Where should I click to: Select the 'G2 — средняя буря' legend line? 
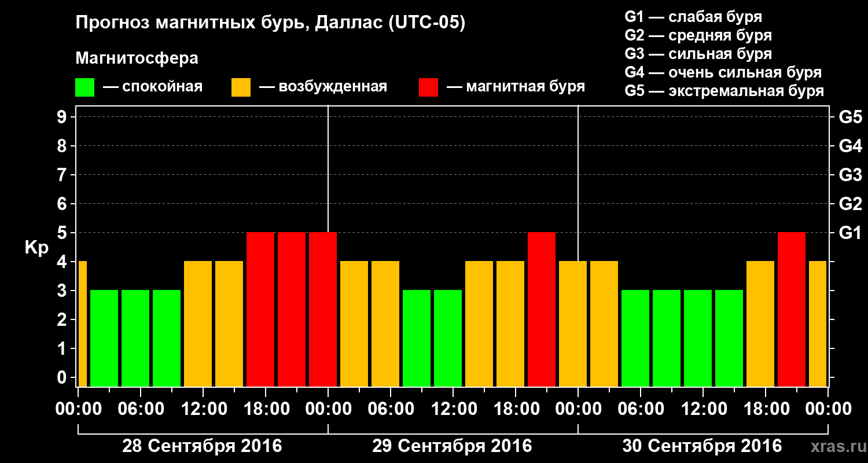[698, 35]
